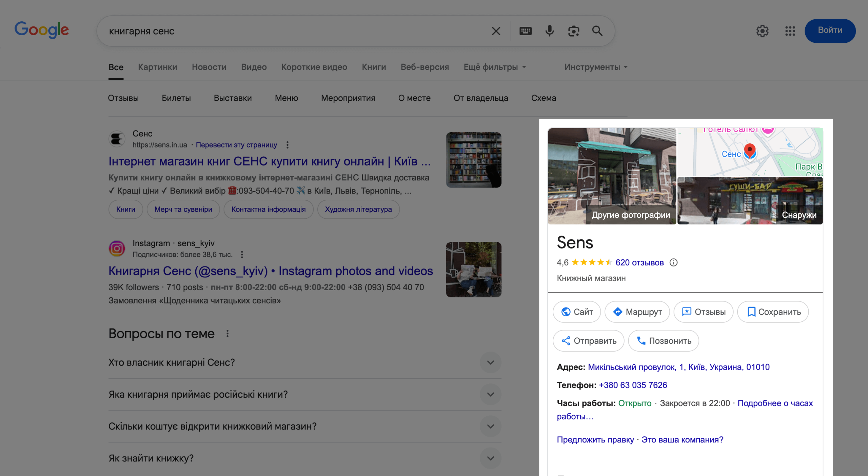Image resolution: width=868 pixels, height=476 pixels.
Task: Switch to the Новости tab
Action: pos(209,67)
